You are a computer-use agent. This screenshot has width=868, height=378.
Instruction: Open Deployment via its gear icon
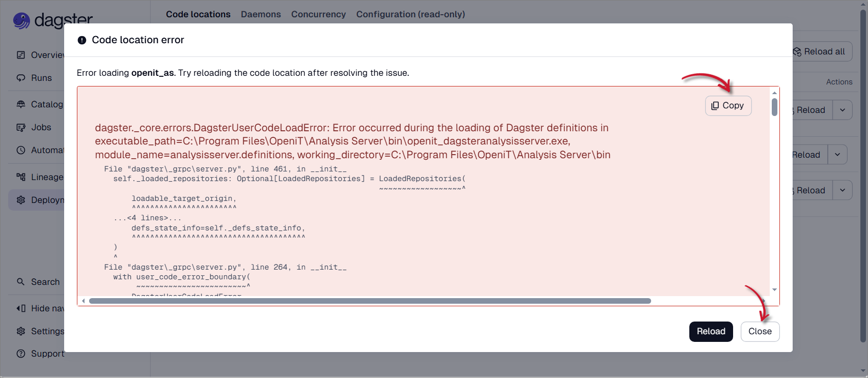(21, 200)
